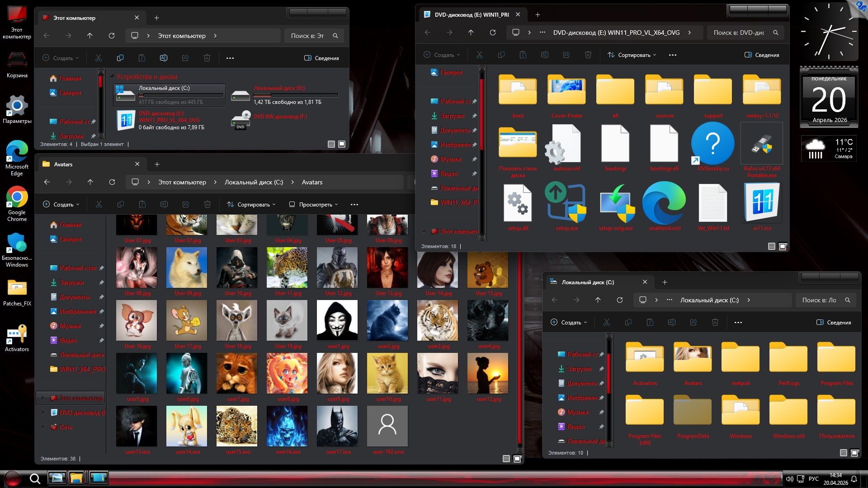868x488 pixels.
Task: Switch DVD window to details list view
Action: (x=772, y=246)
